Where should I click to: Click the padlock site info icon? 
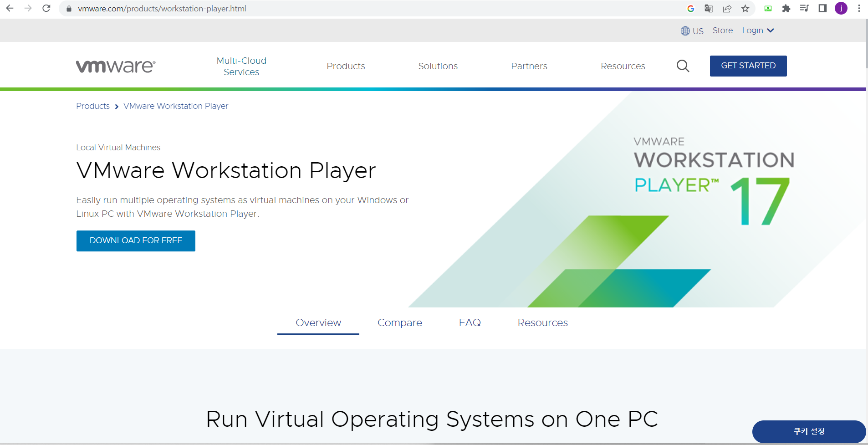(x=69, y=9)
